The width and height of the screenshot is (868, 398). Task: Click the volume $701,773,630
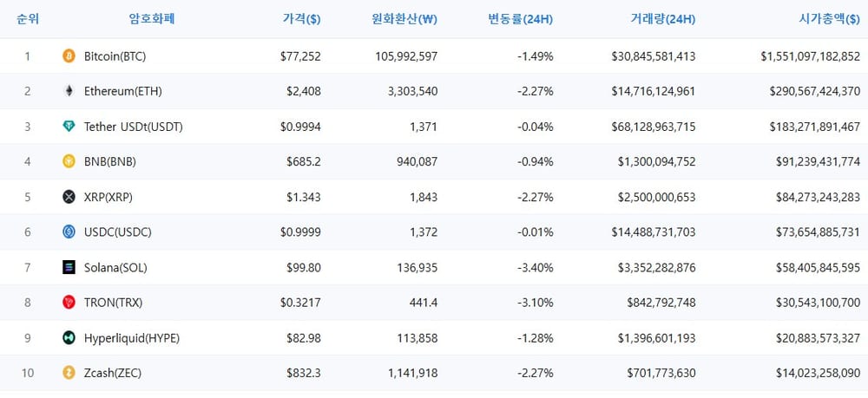click(661, 373)
